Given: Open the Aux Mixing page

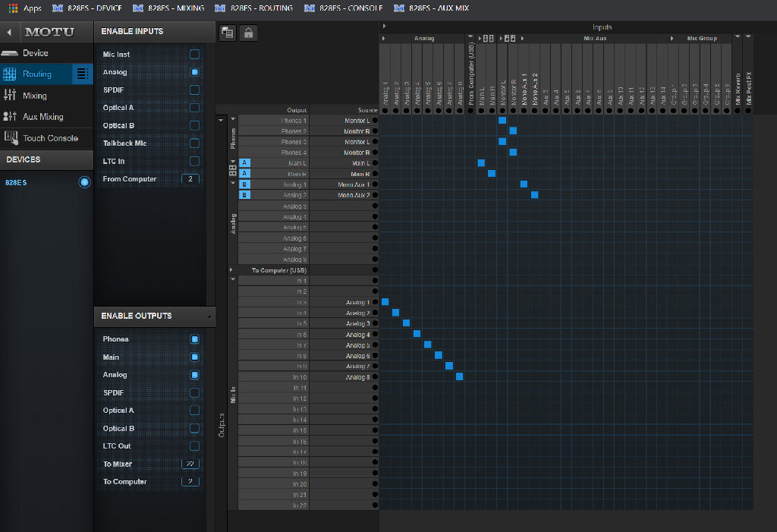Looking at the screenshot, I should coord(46,117).
